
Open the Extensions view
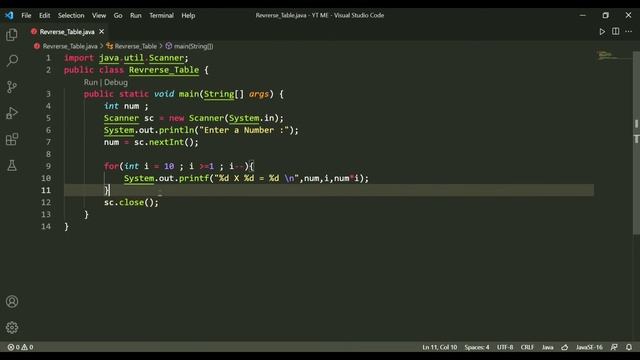[x=12, y=139]
